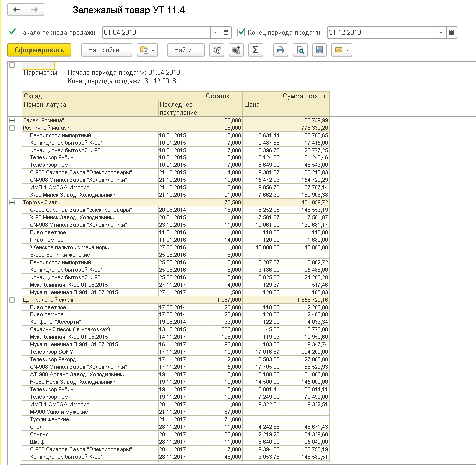Select the Остаток column header

pyautogui.click(x=223, y=104)
